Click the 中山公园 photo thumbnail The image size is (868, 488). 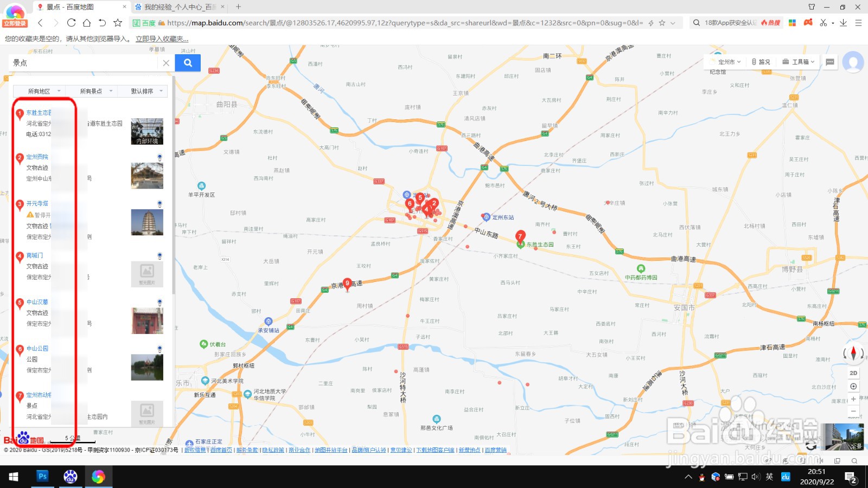(147, 367)
